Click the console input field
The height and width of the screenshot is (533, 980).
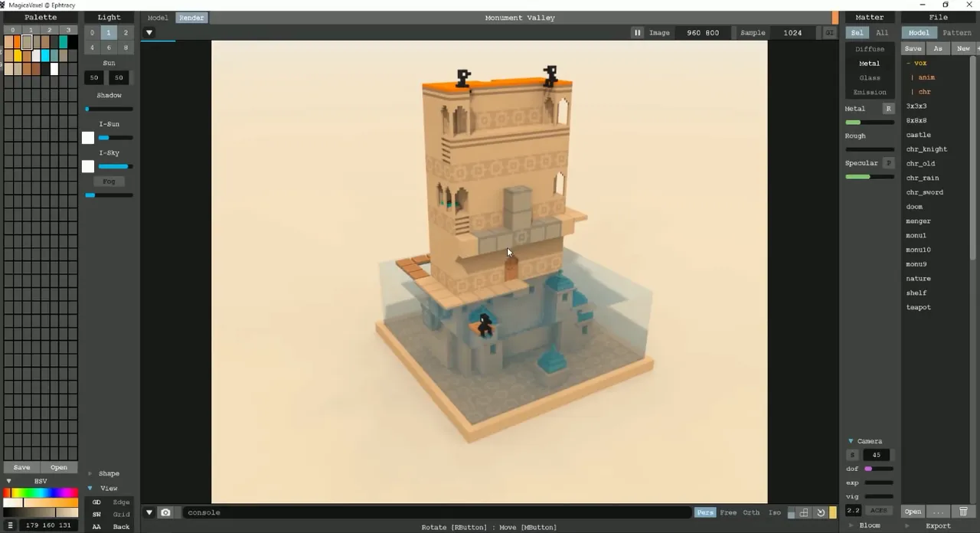click(x=436, y=512)
